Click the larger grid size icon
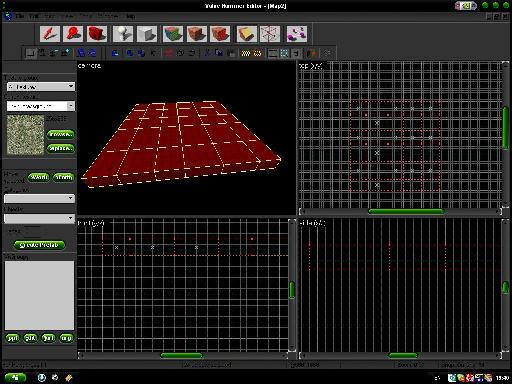Image resolution: width=512 pixels, height=384 pixels. pos(65,53)
